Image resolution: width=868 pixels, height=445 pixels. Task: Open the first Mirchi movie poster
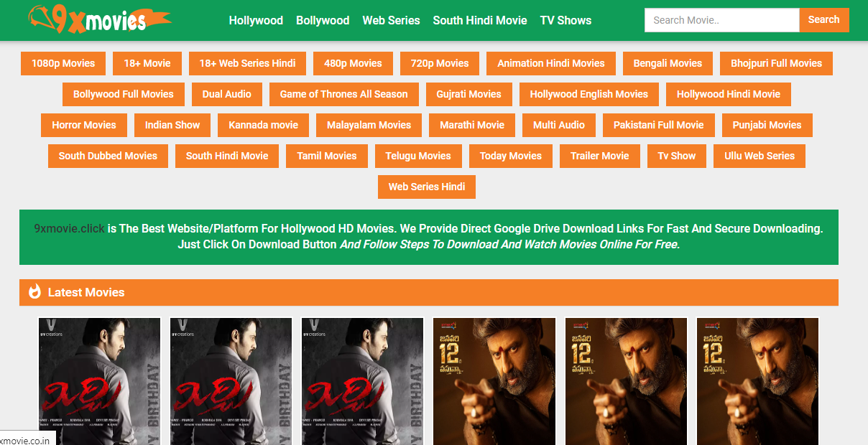click(99, 380)
